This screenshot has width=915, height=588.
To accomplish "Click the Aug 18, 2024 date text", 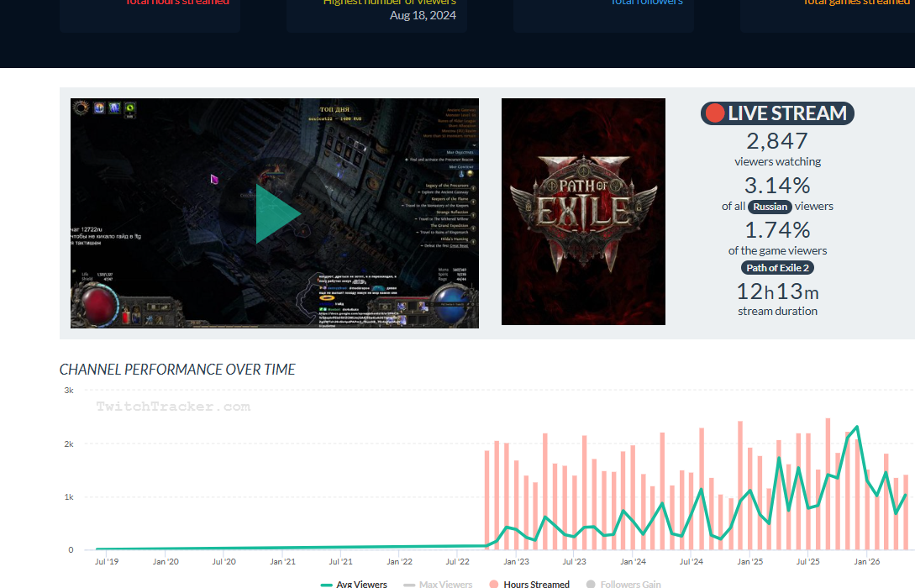I will click(x=423, y=15).
